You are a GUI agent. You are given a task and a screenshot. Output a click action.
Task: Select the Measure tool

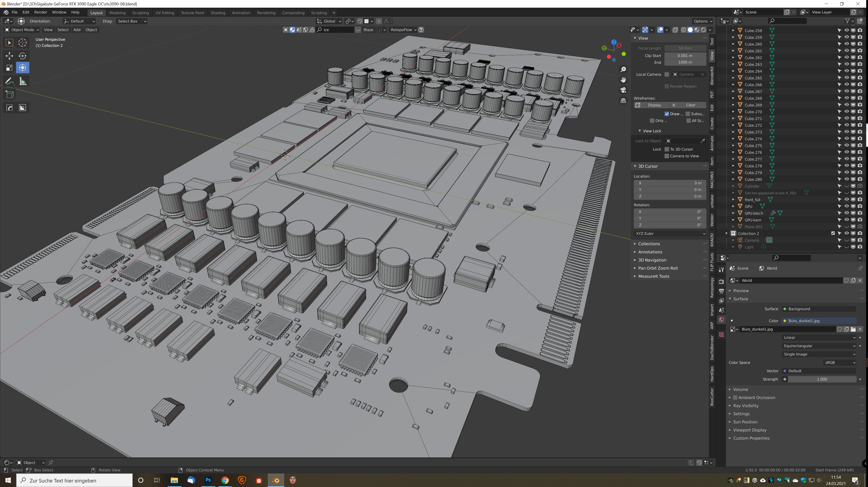23,81
